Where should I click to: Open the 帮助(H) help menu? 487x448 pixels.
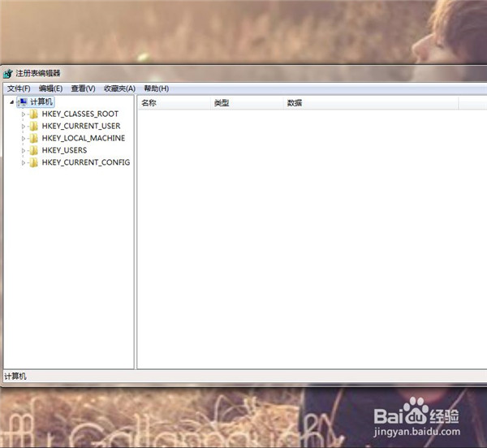point(156,88)
